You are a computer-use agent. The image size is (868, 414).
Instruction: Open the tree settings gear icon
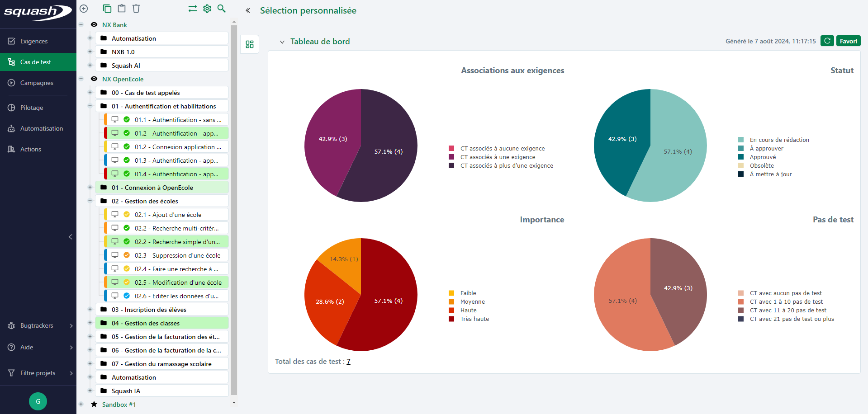pos(207,9)
